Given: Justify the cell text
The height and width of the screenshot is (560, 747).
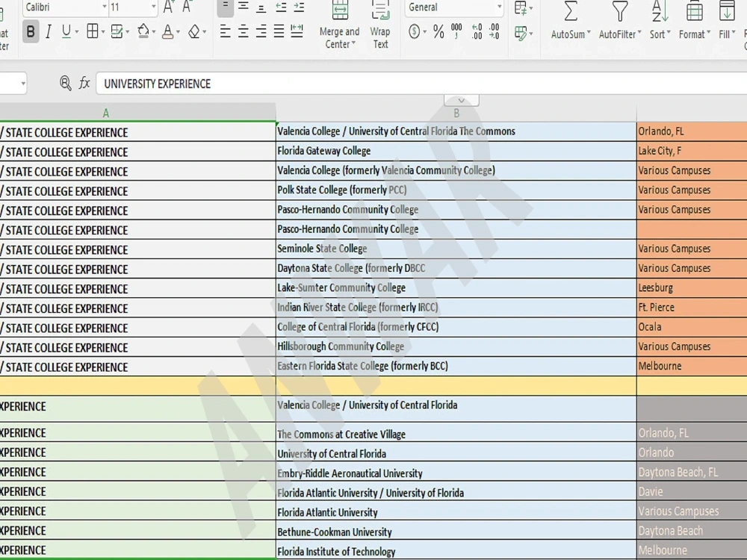Looking at the screenshot, I should tap(279, 32).
